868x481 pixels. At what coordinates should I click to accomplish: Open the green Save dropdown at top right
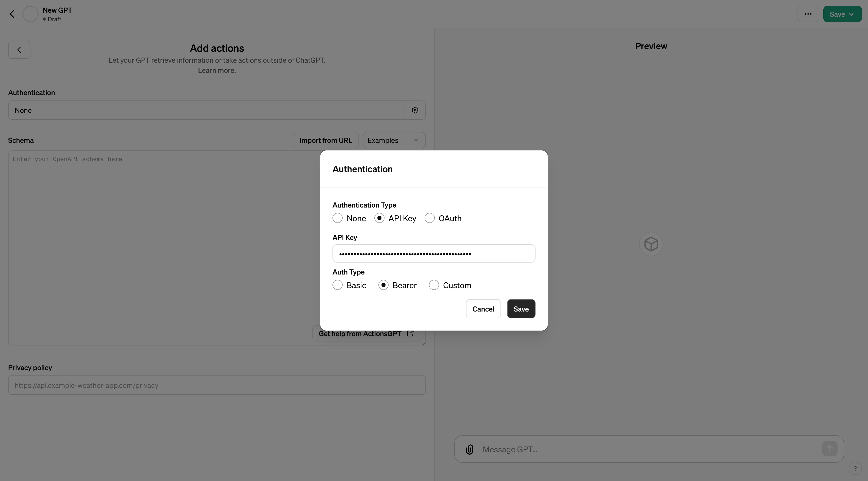point(842,14)
